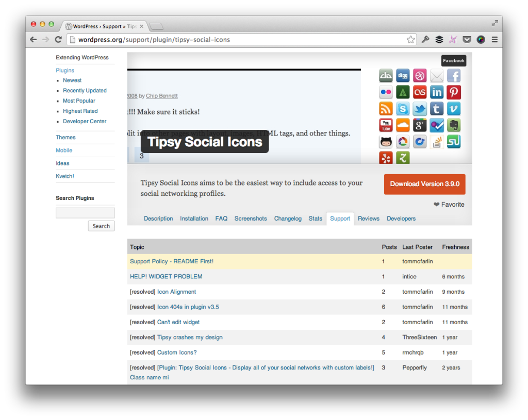Image resolution: width=528 pixels, height=420 pixels.
Task: Open the Recently Updated plugins link
Action: coord(85,91)
